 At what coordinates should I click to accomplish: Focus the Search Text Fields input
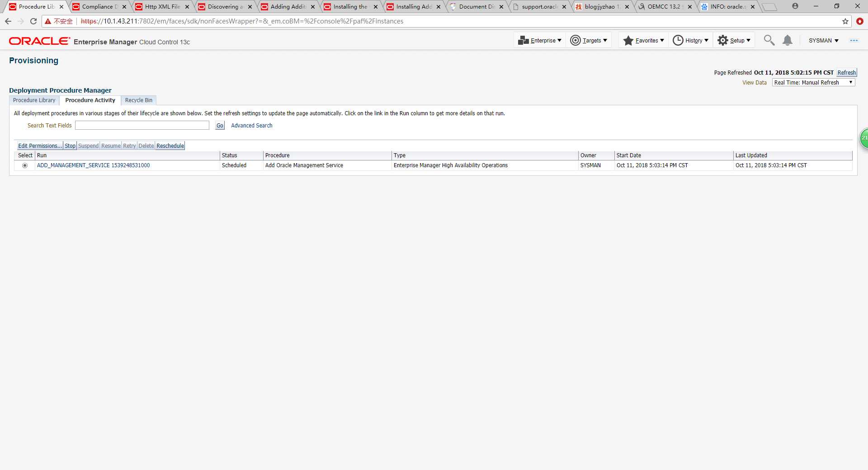pyautogui.click(x=142, y=125)
